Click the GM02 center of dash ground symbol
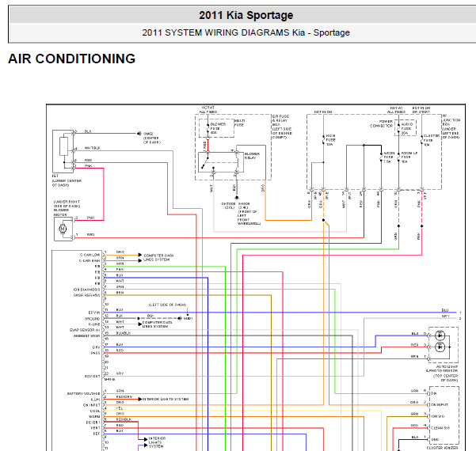Viewport: 476px width, 451px height. (x=139, y=134)
